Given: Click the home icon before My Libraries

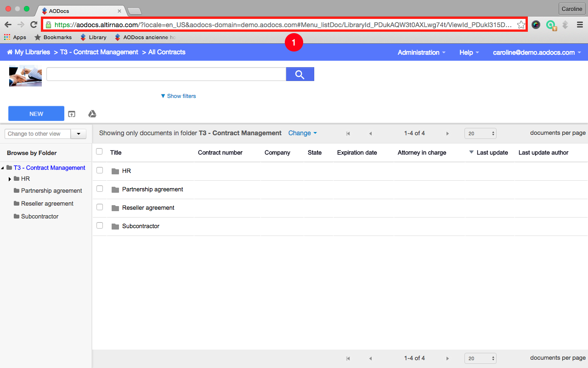Looking at the screenshot, I should coord(10,52).
